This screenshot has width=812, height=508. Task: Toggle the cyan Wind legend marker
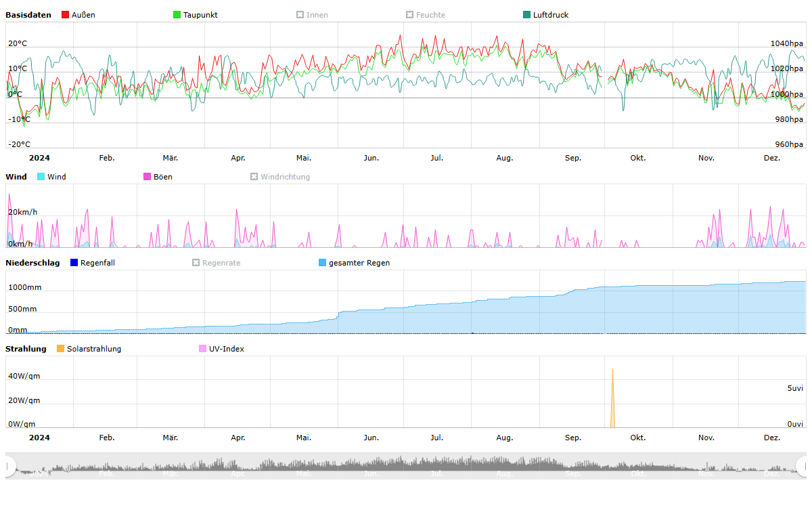tap(41, 177)
